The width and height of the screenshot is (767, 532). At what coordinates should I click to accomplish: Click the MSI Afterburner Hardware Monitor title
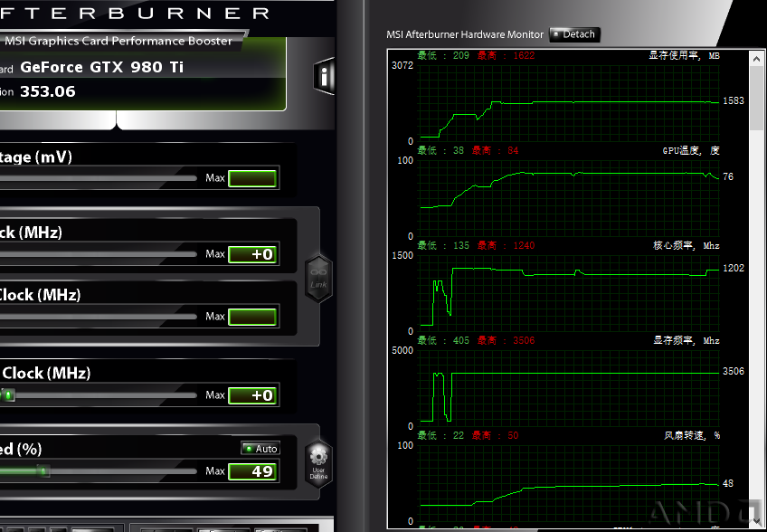[465, 34]
